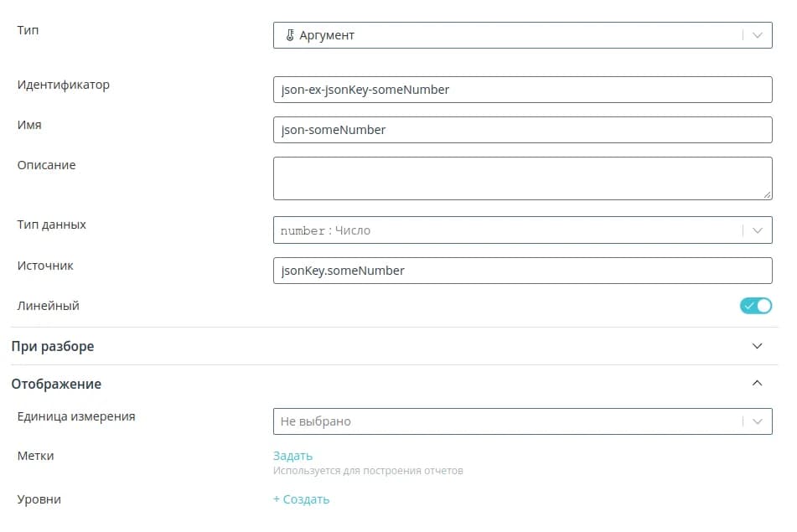Click the resize handle of the Описание textarea
The width and height of the screenshot is (797, 532).
pos(767,194)
